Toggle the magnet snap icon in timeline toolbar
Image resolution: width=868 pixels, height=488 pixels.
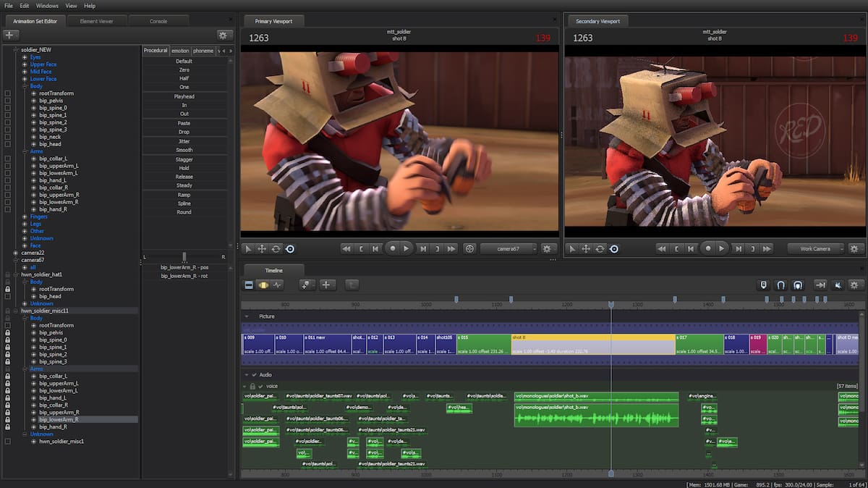pos(781,285)
